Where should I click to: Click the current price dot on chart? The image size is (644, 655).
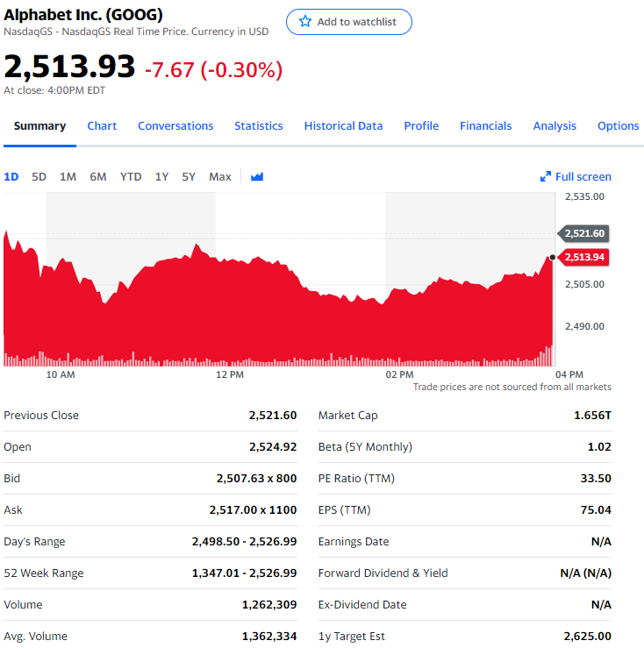tap(553, 257)
